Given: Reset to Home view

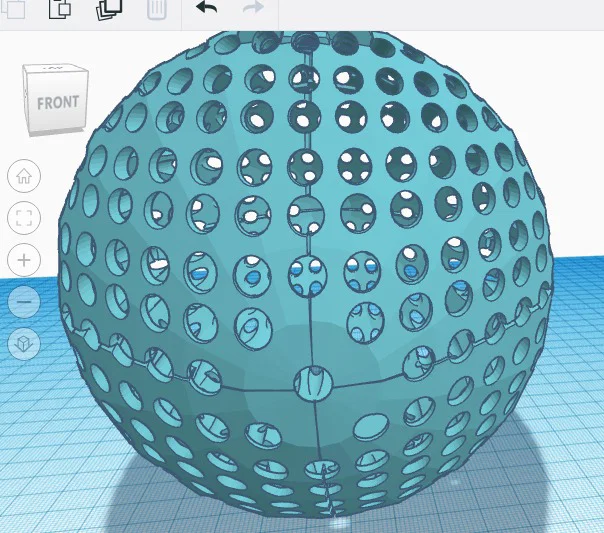Looking at the screenshot, I should click(x=24, y=176).
